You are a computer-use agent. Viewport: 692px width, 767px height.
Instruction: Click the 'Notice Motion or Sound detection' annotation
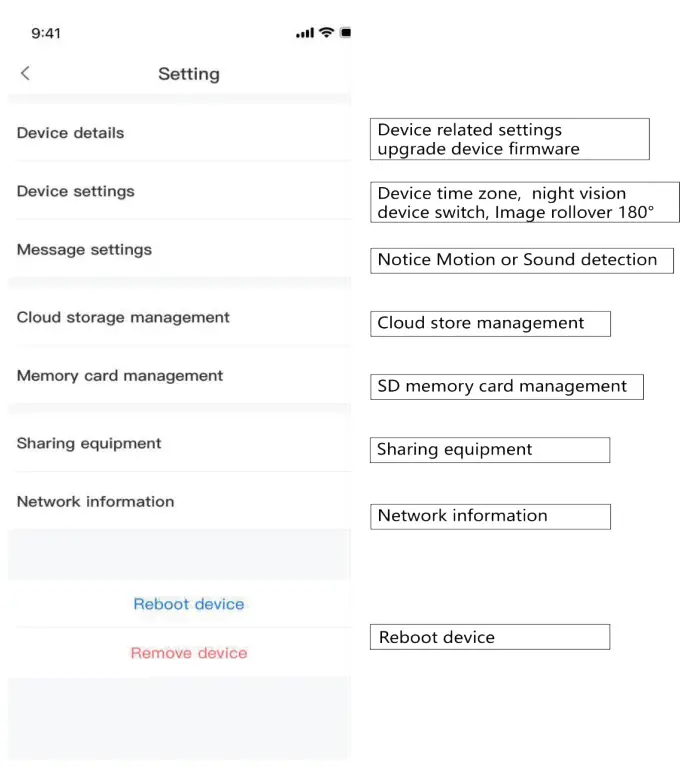[521, 260]
